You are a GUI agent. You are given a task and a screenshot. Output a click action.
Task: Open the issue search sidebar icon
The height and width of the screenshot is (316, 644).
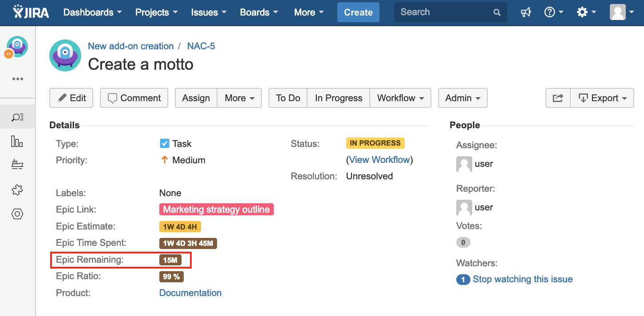tap(17, 117)
